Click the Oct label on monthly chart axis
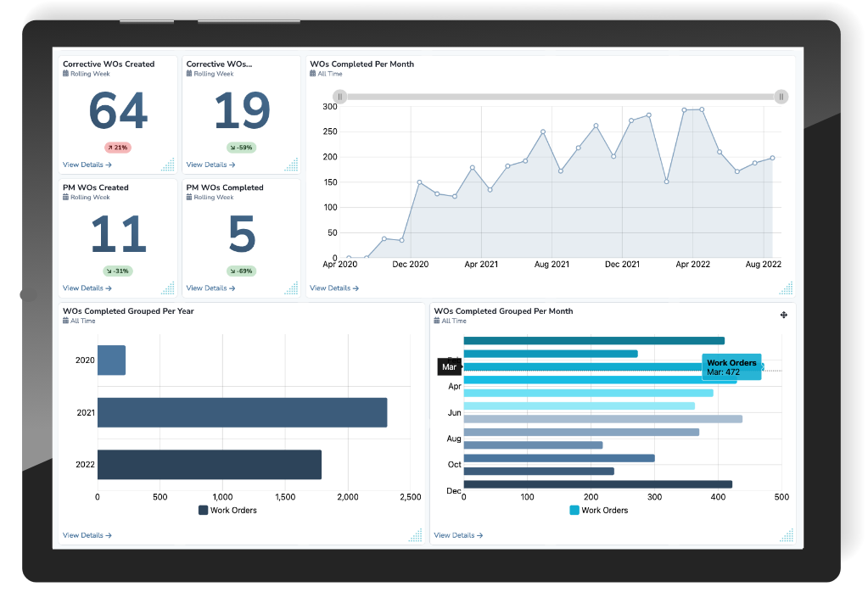The image size is (868, 598). coord(455,465)
